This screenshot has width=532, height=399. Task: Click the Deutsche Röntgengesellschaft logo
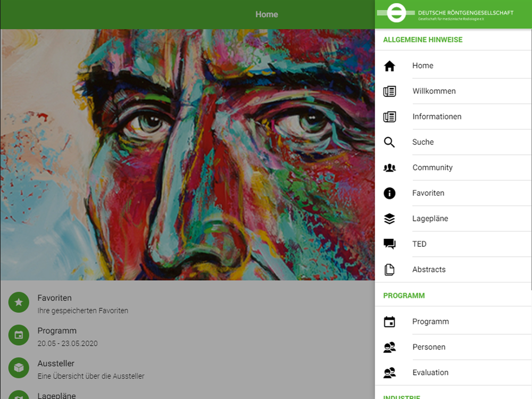(445, 13)
